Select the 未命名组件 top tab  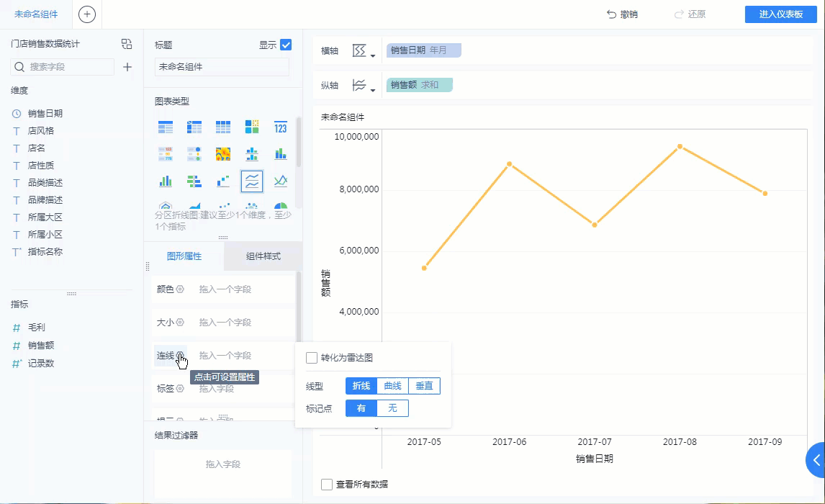[36, 14]
